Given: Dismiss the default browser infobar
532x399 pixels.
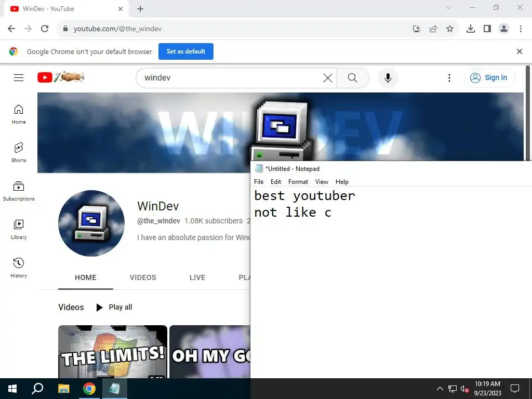Looking at the screenshot, I should (520, 51).
